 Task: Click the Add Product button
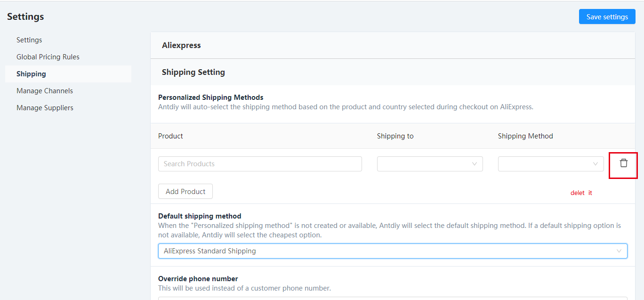(185, 192)
